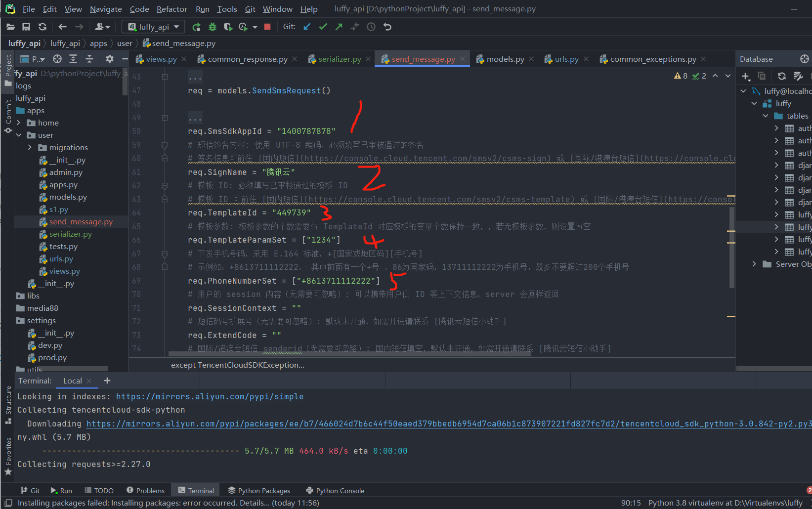Click the editor vertical scrollbar thumb
The width and height of the screenshot is (812, 509).
pyautogui.click(x=732, y=247)
